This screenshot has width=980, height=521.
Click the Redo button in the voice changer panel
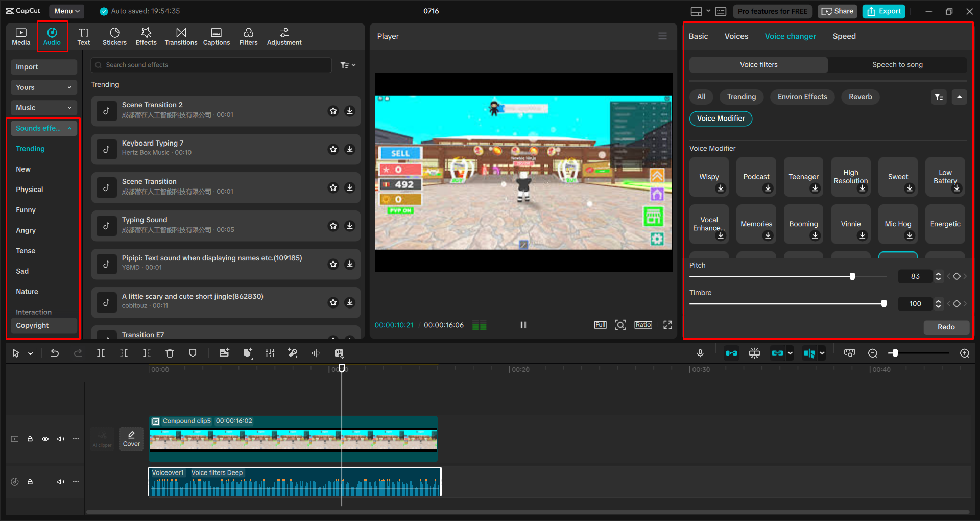946,327
